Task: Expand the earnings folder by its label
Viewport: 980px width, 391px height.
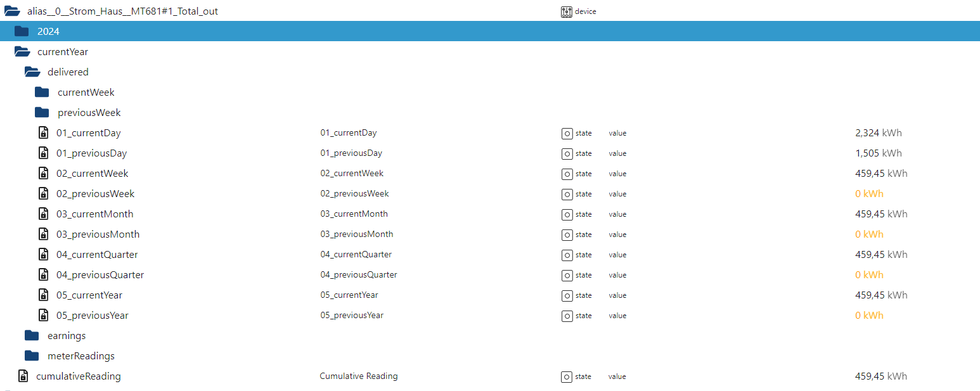Action: (x=67, y=336)
